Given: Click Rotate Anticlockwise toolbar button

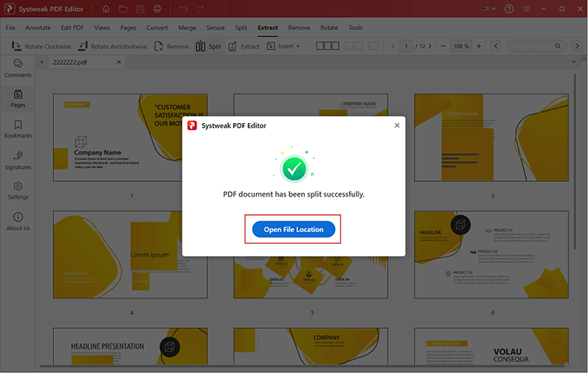Looking at the screenshot, I should tap(112, 46).
